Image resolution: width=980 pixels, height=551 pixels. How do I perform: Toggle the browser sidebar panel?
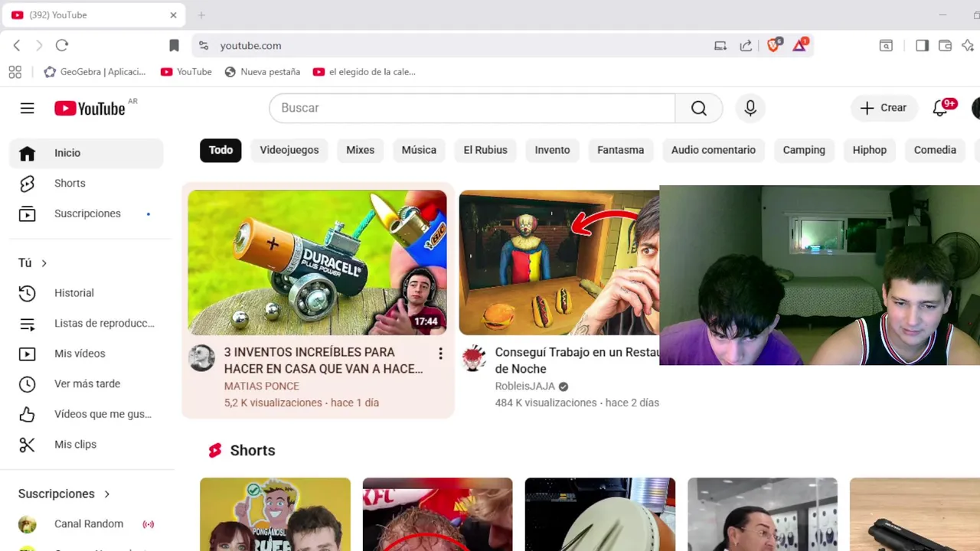(x=922, y=46)
